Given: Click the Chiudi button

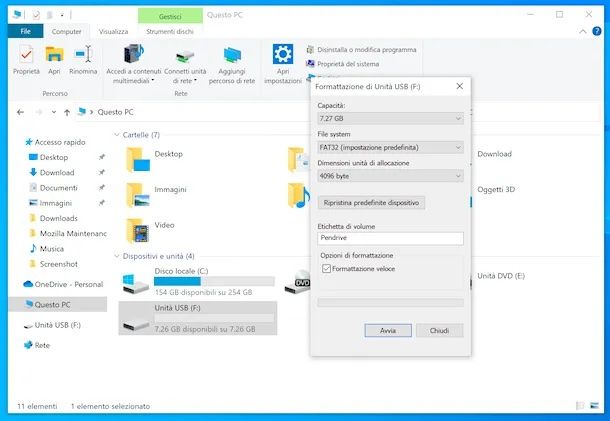Looking at the screenshot, I should click(439, 331).
